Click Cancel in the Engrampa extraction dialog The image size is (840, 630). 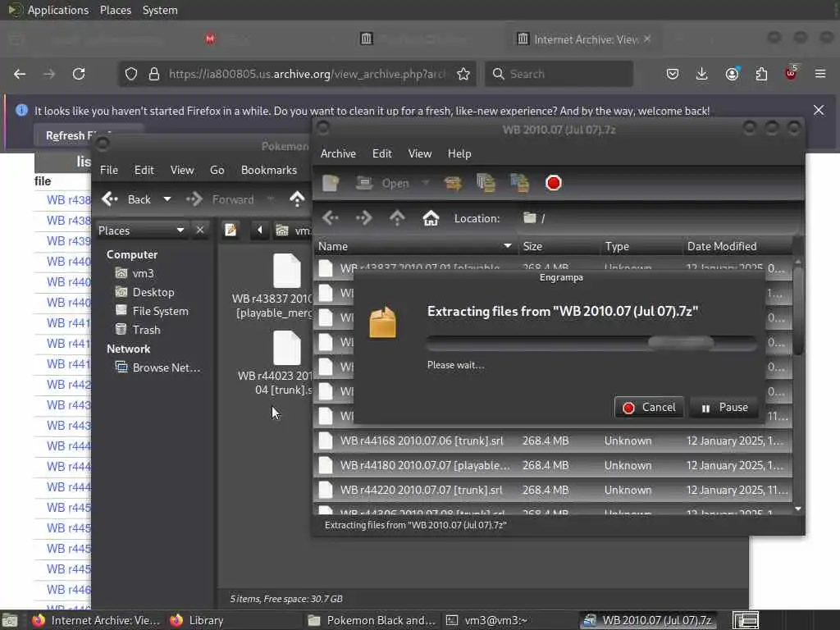tap(649, 408)
